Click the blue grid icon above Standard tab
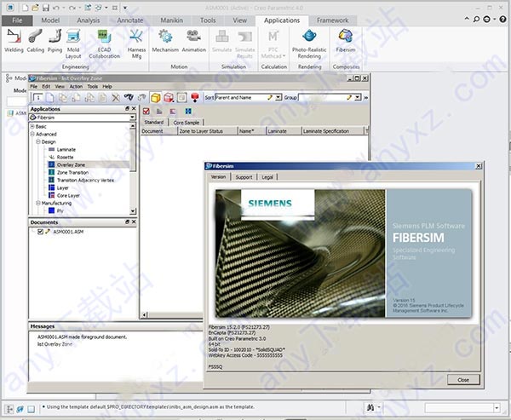 click(x=188, y=112)
